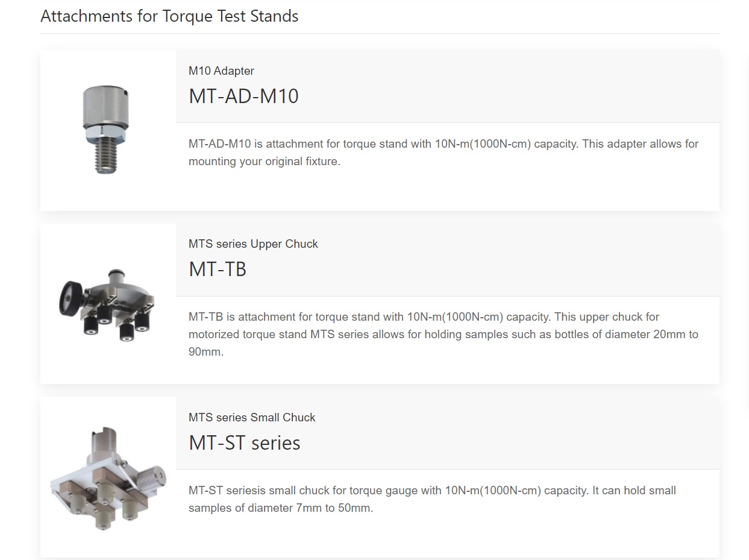Screen dimensions: 749x560
Task: Click the threaded bolt of the M10 adapter image
Action: click(106, 156)
